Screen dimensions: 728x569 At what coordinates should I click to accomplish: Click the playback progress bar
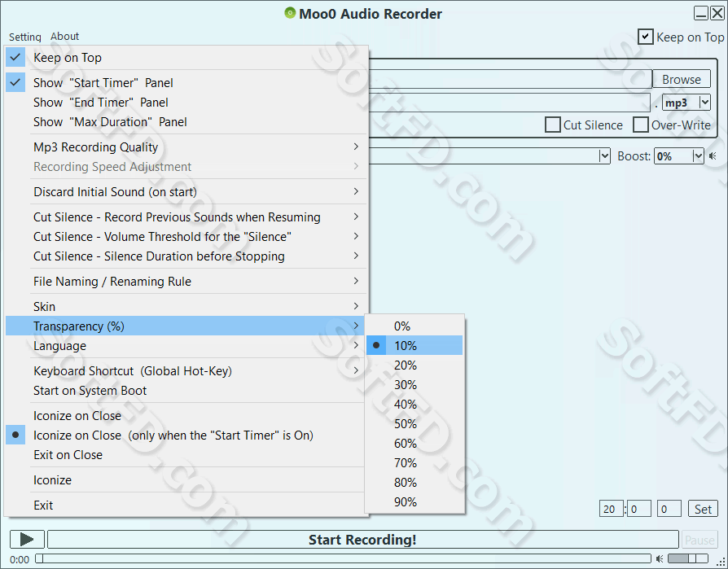click(344, 558)
